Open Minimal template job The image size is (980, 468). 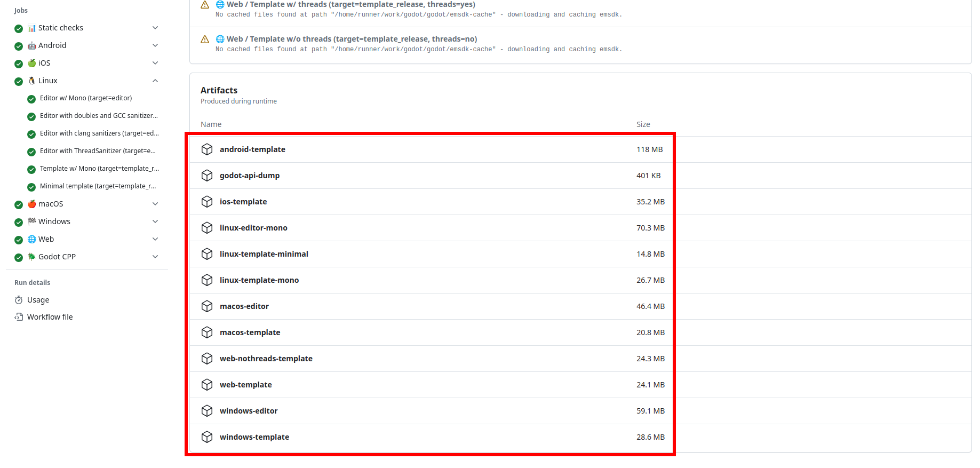(98, 186)
